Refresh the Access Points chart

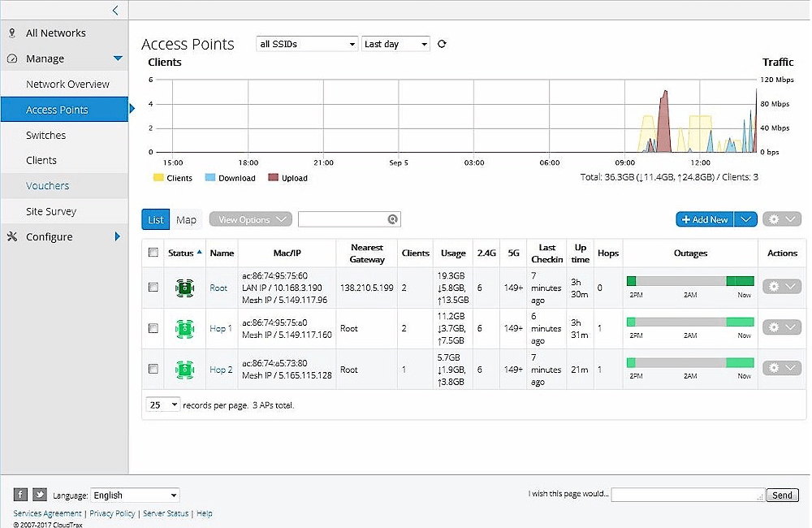tap(442, 44)
